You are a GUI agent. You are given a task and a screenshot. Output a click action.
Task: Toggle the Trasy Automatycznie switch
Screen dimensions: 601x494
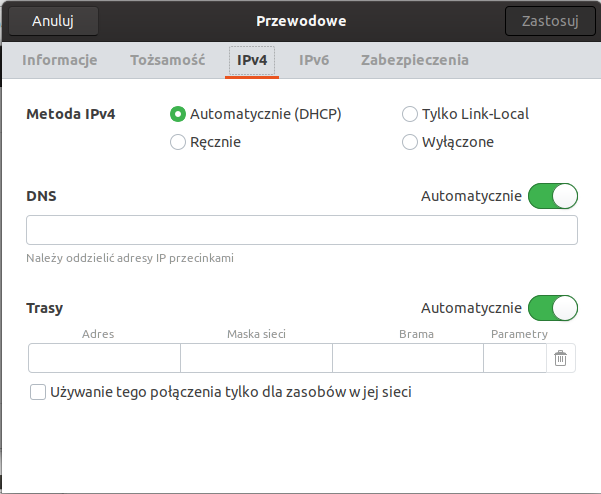(553, 308)
